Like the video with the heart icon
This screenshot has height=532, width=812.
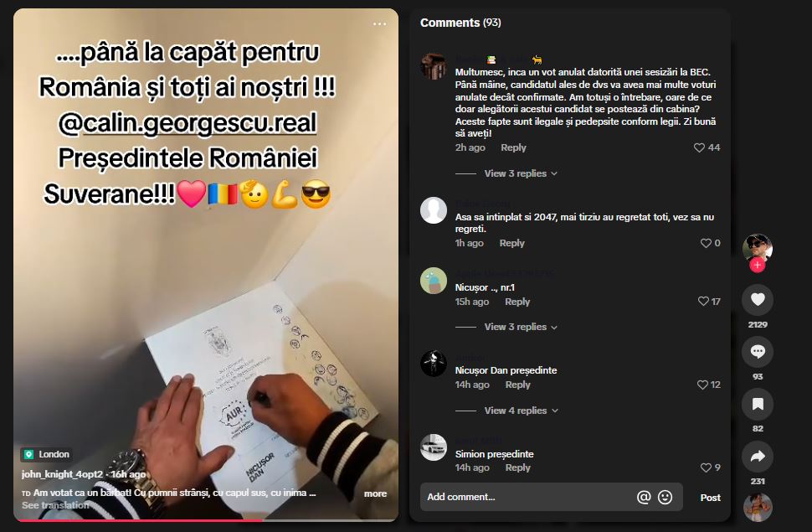[758, 299]
